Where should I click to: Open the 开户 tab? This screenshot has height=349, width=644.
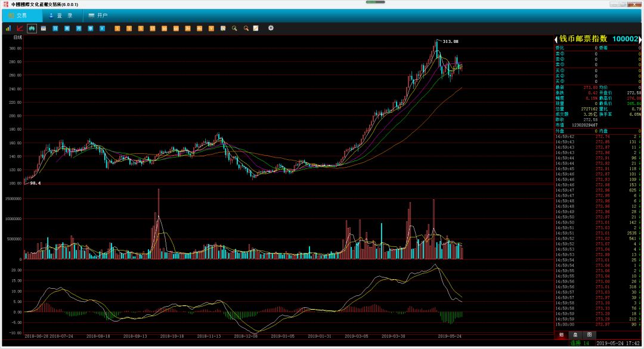tap(98, 16)
